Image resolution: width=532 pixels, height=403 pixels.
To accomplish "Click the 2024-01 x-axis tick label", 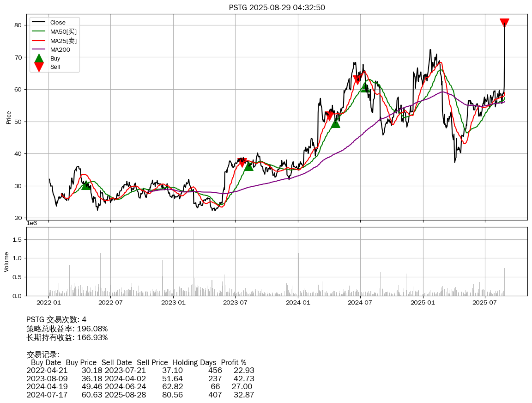I will click(x=298, y=303).
